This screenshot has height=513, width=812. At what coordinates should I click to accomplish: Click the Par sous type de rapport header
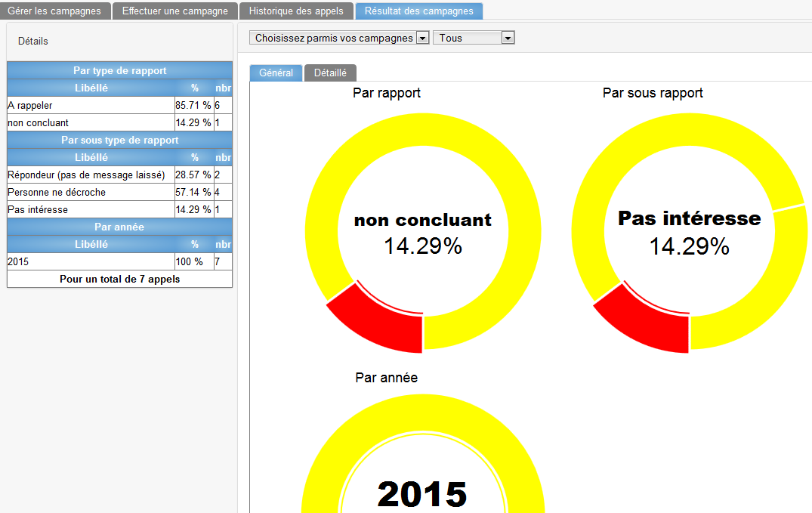119,140
